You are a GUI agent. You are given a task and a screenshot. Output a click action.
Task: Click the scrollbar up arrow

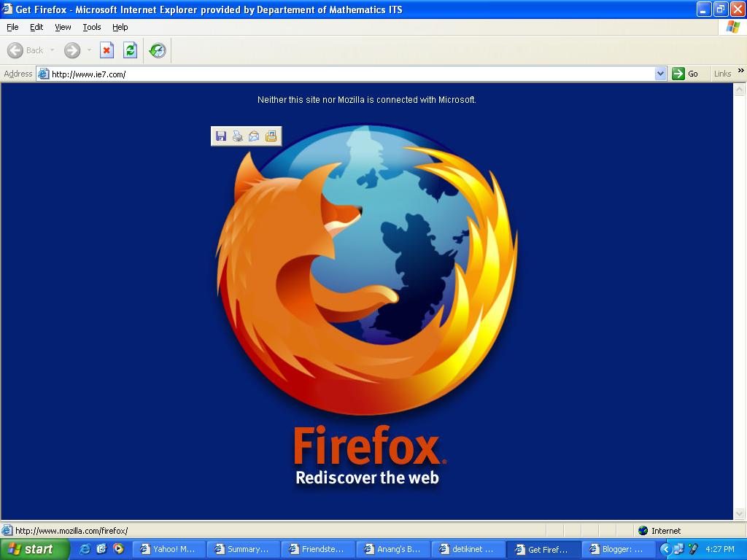pos(740,89)
